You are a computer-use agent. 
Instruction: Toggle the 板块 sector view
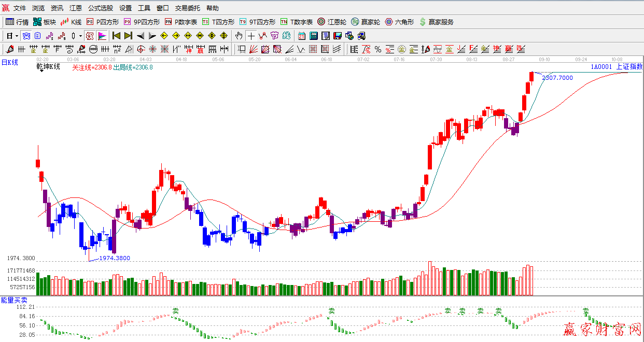pos(45,22)
